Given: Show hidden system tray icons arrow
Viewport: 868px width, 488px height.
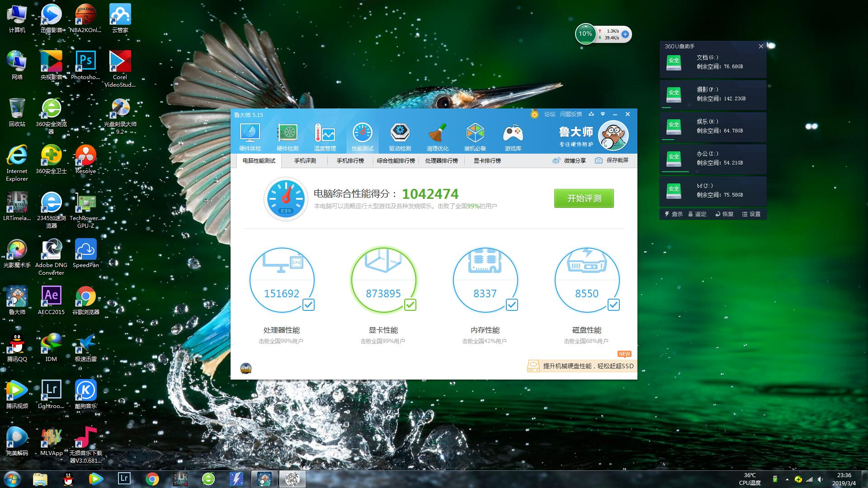Looking at the screenshot, I should [x=787, y=479].
